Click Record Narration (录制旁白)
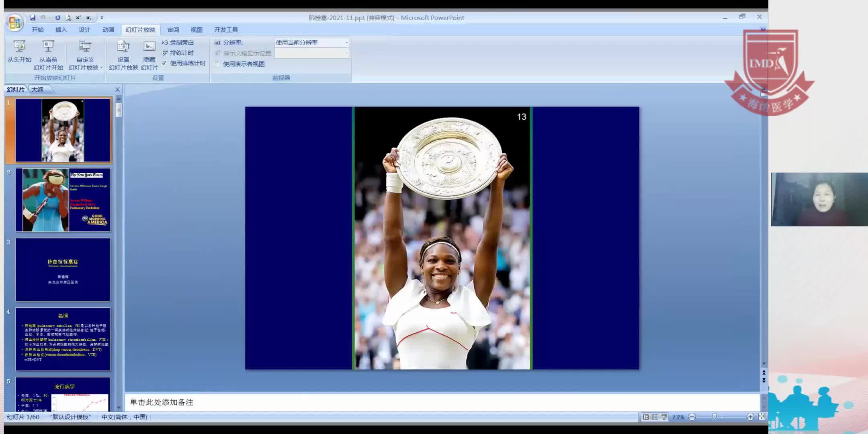The image size is (868, 434). coord(178,42)
